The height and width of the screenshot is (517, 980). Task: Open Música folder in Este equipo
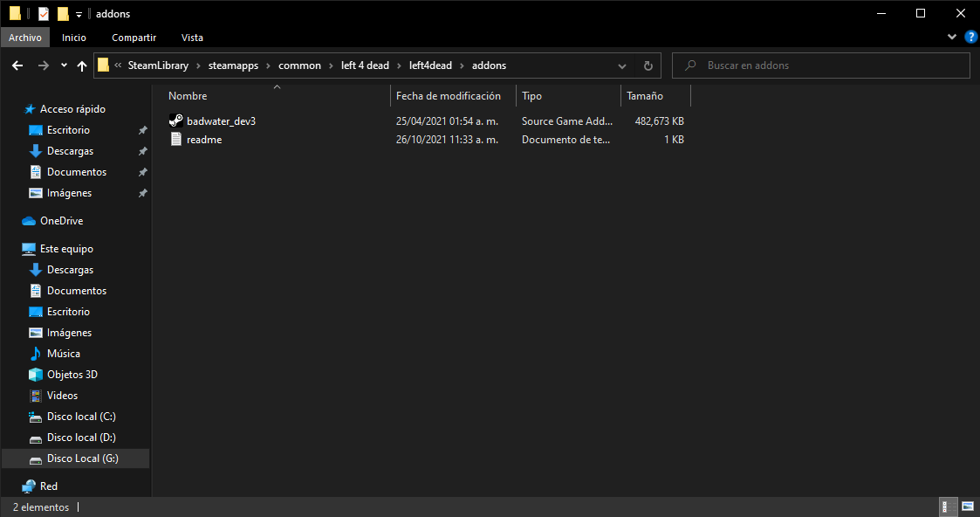click(x=63, y=354)
